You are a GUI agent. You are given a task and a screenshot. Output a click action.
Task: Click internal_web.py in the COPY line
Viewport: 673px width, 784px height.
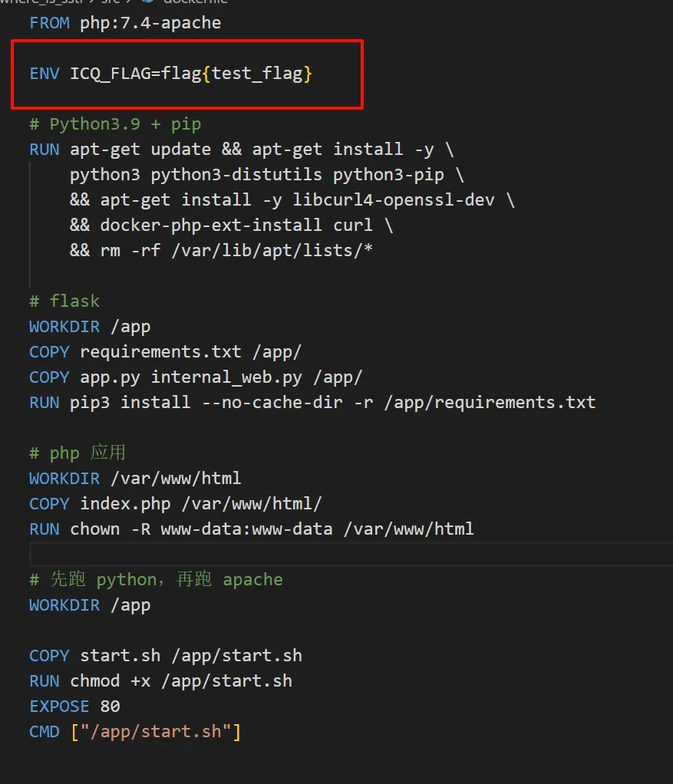pyautogui.click(x=226, y=377)
